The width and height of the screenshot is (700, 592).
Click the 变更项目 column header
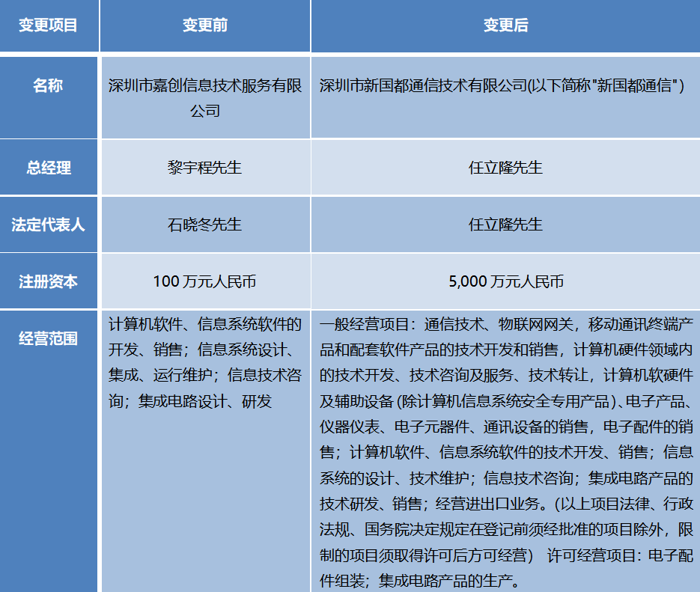(48, 25)
